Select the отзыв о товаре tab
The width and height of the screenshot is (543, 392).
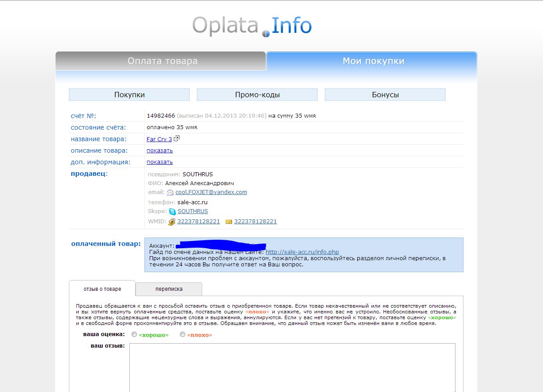[102, 289]
